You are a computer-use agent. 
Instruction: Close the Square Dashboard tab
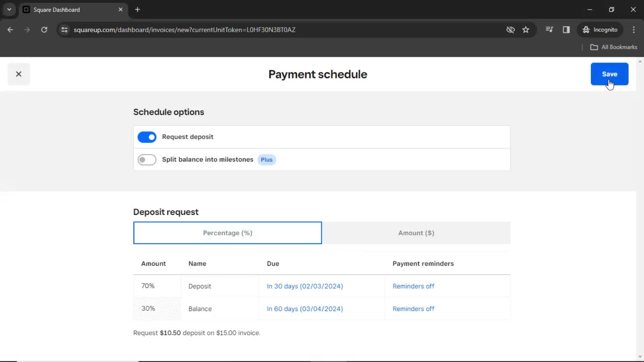(120, 10)
